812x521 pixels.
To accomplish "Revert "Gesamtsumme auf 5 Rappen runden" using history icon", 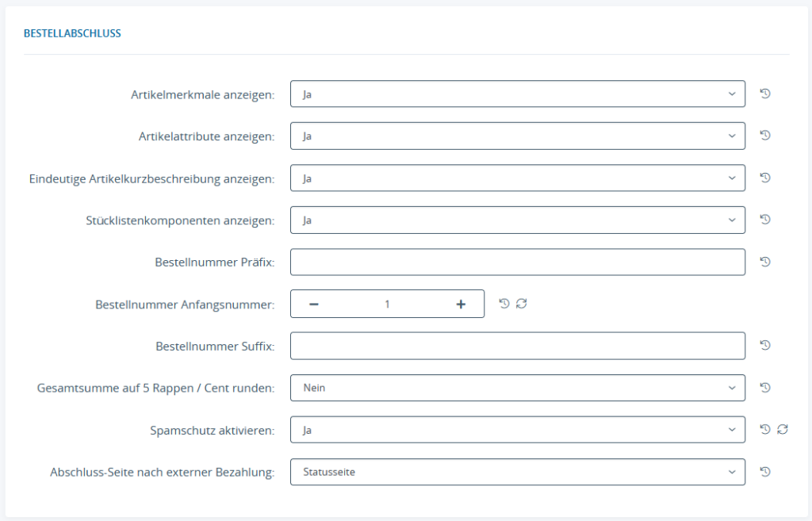I will (764, 387).
